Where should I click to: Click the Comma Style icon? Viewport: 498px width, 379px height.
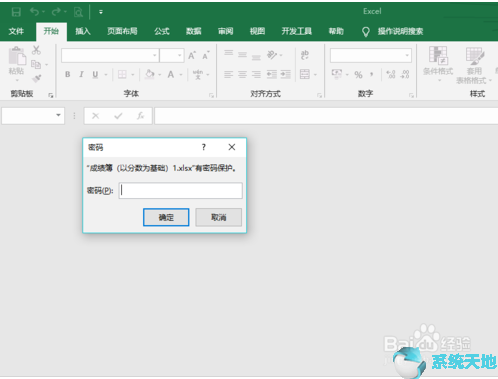371,74
